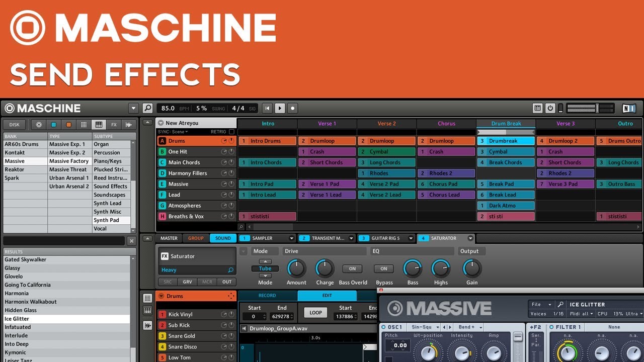The width and height of the screenshot is (644, 362).
Task: Select the sample waveform filter icon
Action: coord(129,125)
